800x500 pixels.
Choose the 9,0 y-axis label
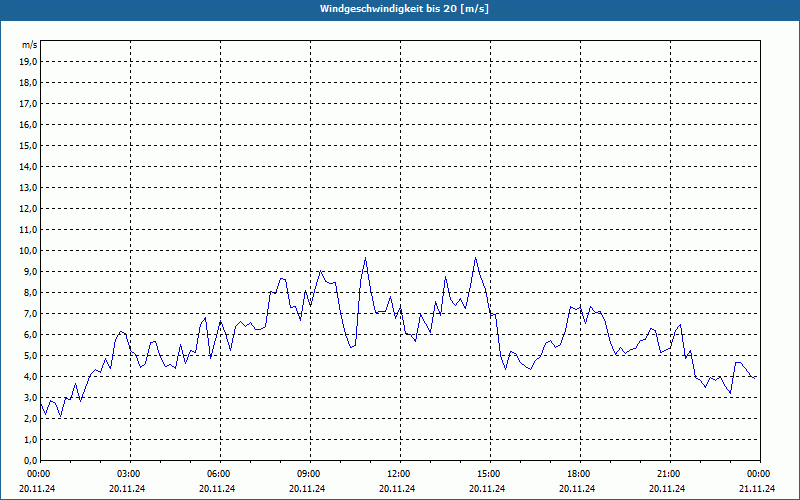tap(31, 271)
